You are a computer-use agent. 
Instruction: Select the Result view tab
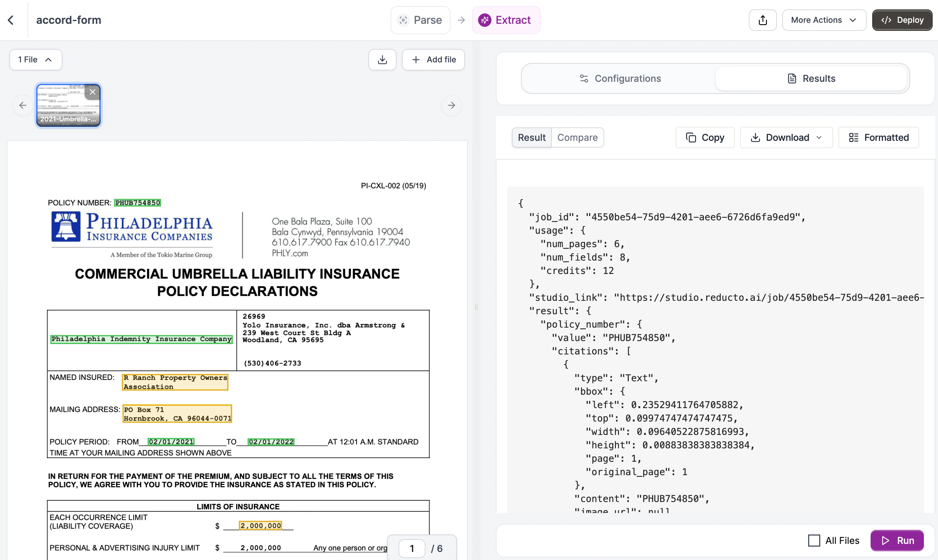tap(531, 137)
